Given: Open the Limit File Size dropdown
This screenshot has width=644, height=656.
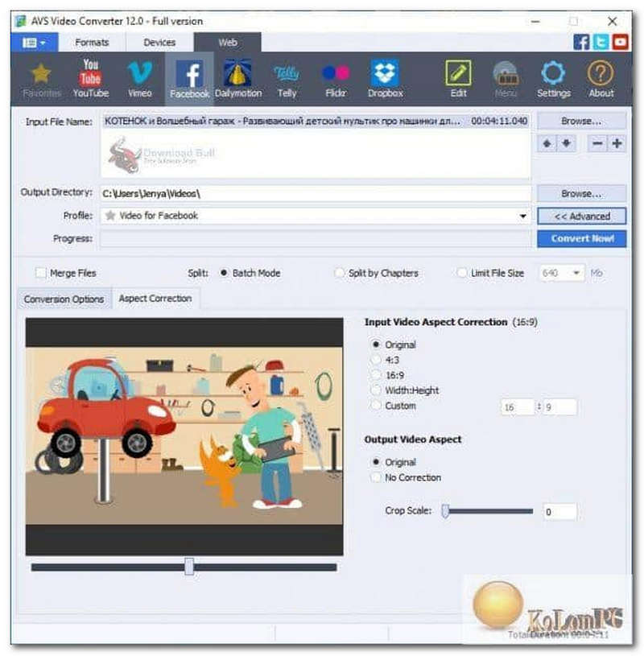Looking at the screenshot, I should [x=577, y=273].
